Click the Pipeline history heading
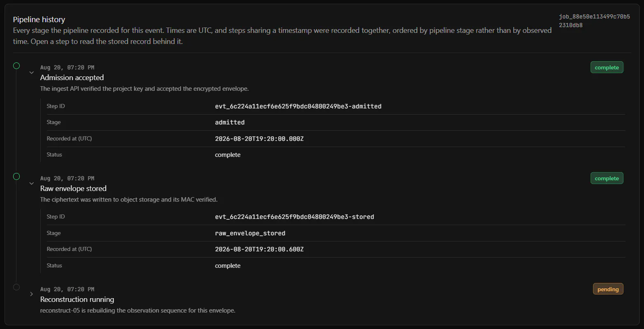Image resolution: width=644 pixels, height=329 pixels. pos(39,19)
